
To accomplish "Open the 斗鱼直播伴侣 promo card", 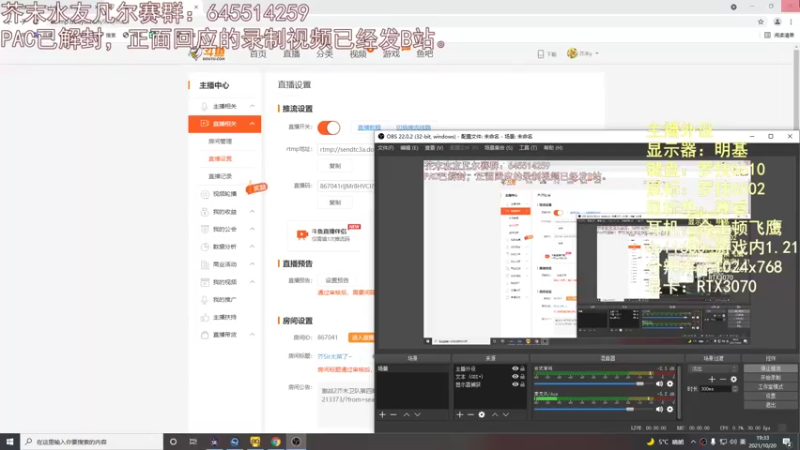I will [325, 235].
